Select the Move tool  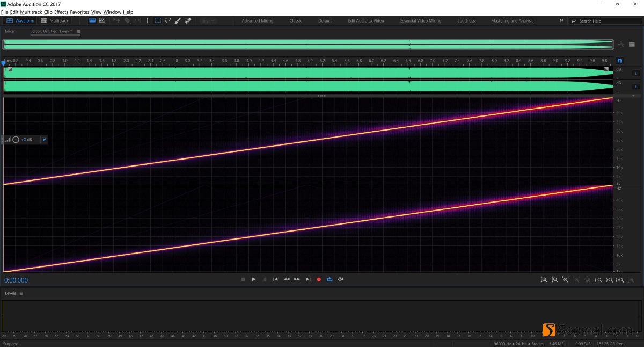click(116, 20)
